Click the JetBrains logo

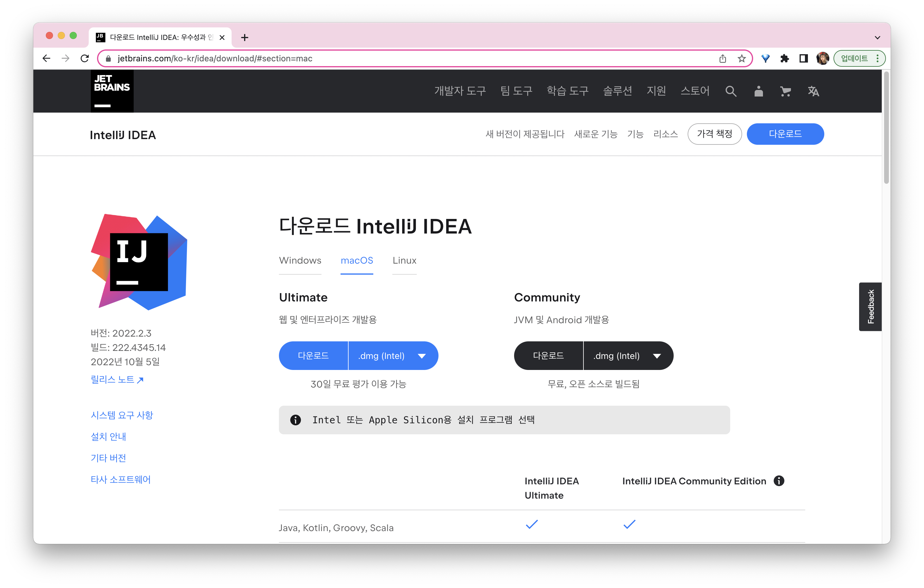112,91
